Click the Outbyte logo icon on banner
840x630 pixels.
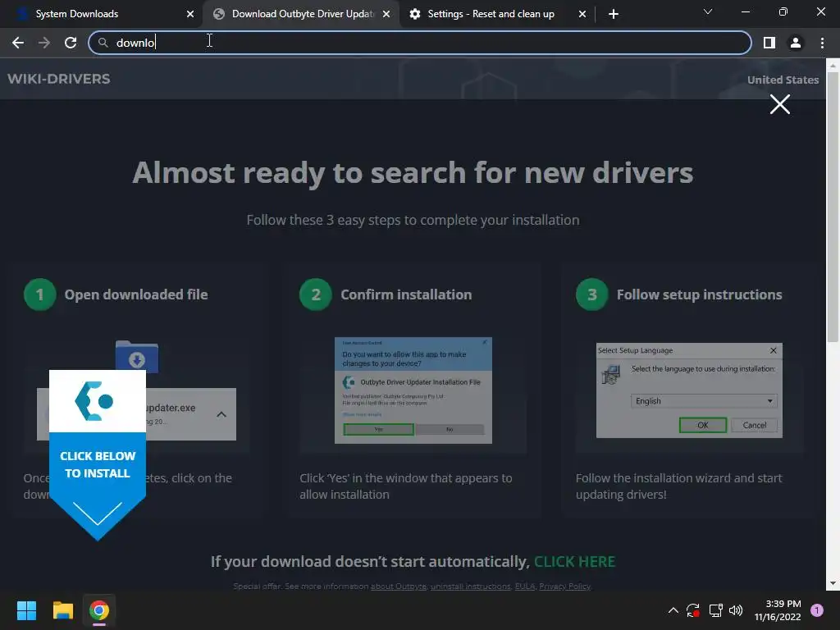(x=94, y=400)
